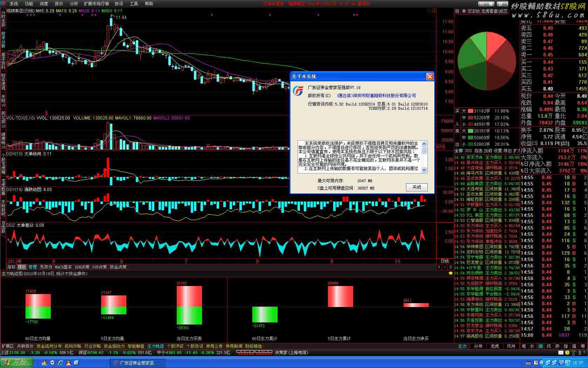Open the 智能解盘 tab
The height and width of the screenshot is (368, 588).
(136, 346)
